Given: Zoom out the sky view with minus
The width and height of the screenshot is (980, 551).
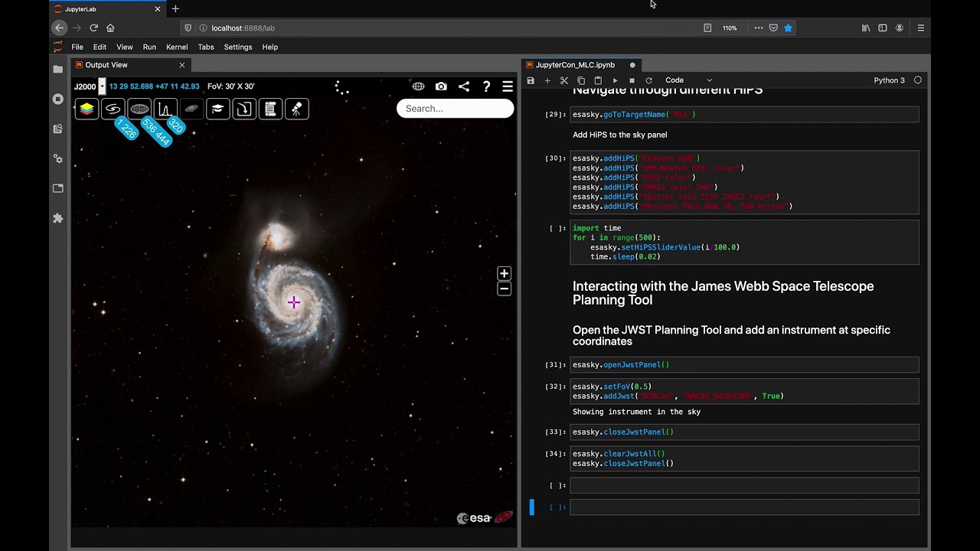Looking at the screenshot, I should pos(504,289).
